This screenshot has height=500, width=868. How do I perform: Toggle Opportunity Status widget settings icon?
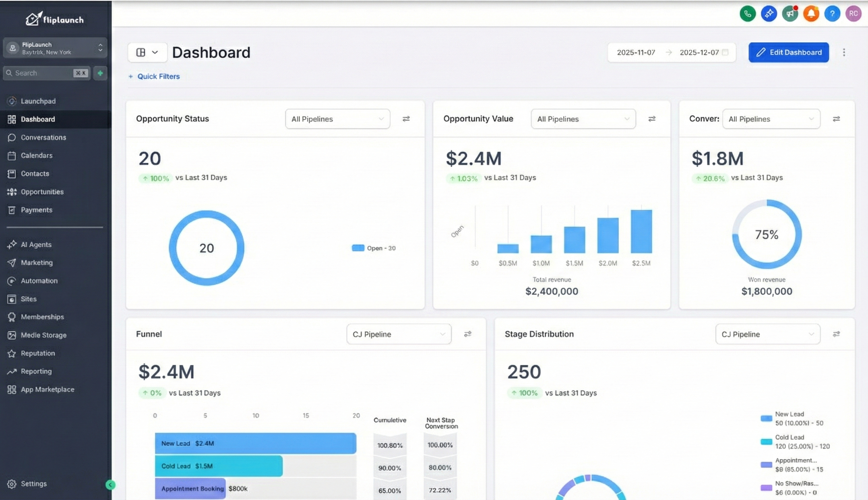click(406, 119)
